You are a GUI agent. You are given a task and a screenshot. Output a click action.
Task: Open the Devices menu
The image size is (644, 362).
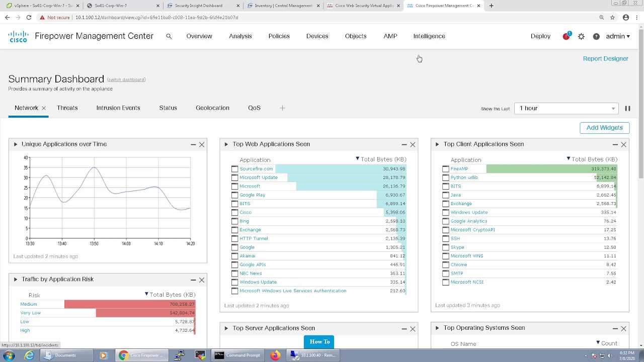317,36
